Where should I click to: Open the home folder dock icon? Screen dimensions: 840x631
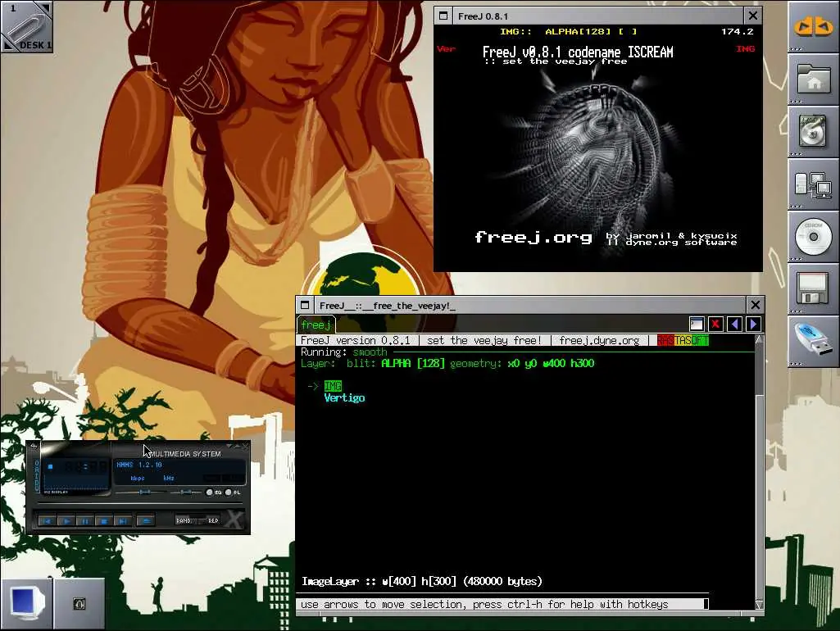click(x=813, y=79)
